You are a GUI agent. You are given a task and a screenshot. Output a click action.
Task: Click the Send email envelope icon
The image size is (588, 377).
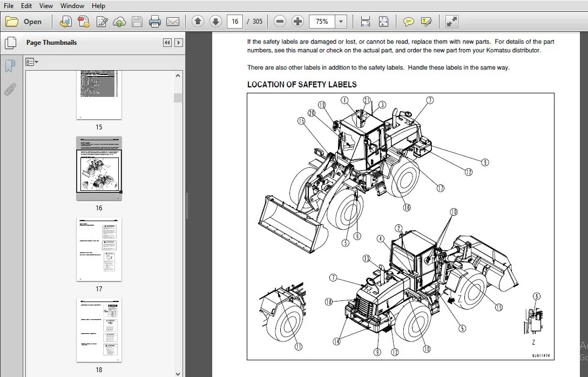point(172,22)
